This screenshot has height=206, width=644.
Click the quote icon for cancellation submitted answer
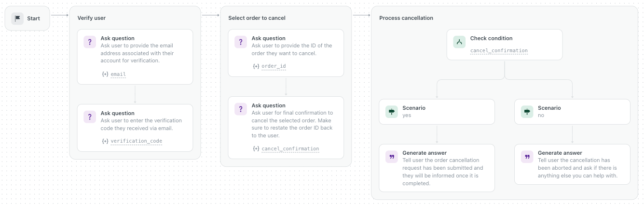click(x=392, y=157)
